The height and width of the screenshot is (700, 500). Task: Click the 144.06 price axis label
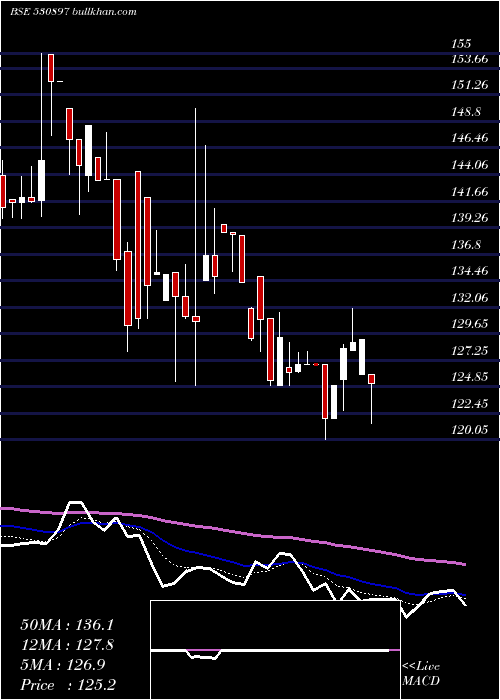click(470, 165)
